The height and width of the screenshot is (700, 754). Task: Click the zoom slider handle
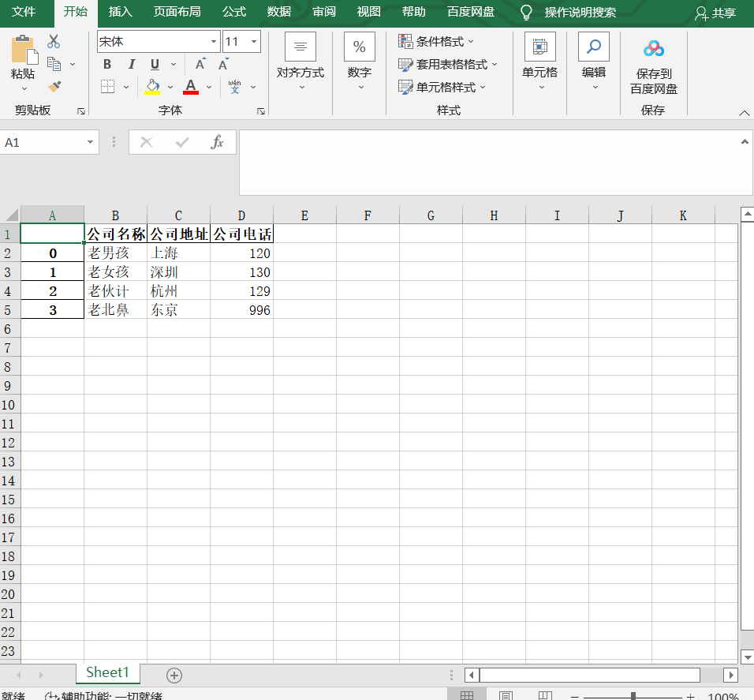point(633,696)
